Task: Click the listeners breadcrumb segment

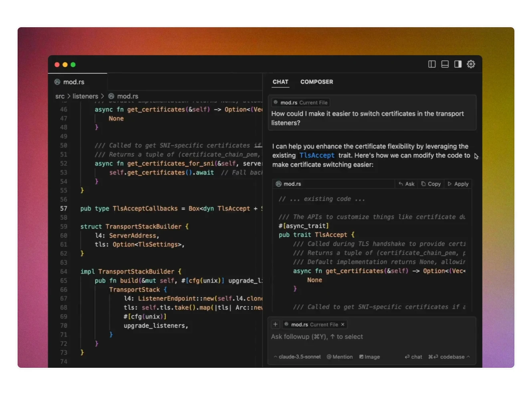Action: [85, 96]
